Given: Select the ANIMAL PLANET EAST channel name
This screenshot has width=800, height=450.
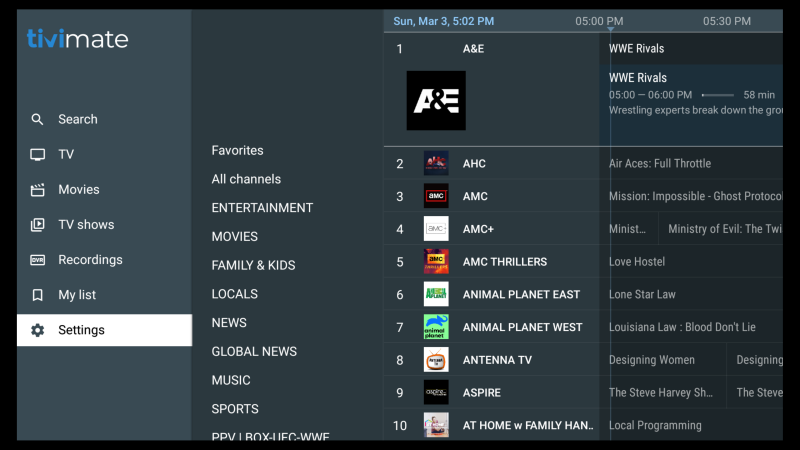Looking at the screenshot, I should tap(521, 294).
